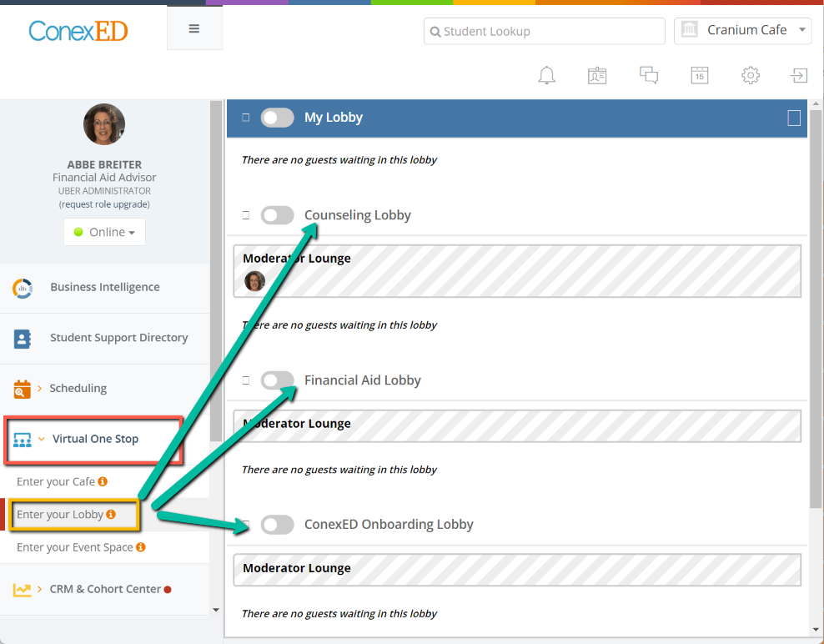824x644 pixels.
Task: Click the CRM & Cohort Center chart icon
Action: pyautogui.click(x=22, y=590)
